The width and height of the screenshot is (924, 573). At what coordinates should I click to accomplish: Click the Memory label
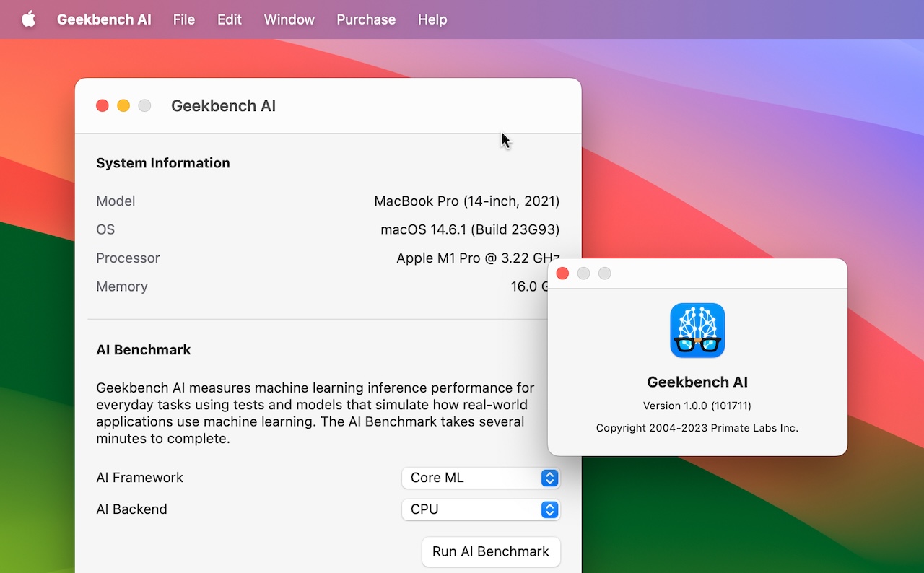[x=122, y=286]
